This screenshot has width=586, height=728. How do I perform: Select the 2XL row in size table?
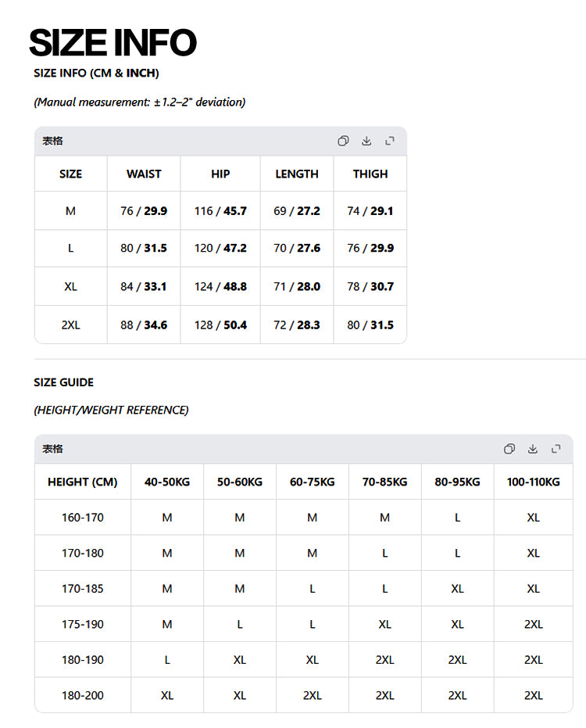[220, 325]
